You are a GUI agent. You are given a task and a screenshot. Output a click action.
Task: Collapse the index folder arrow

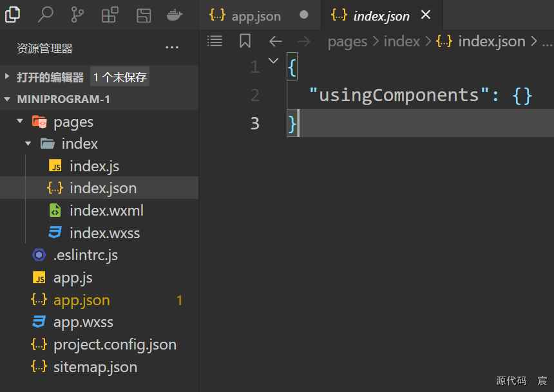tap(28, 144)
